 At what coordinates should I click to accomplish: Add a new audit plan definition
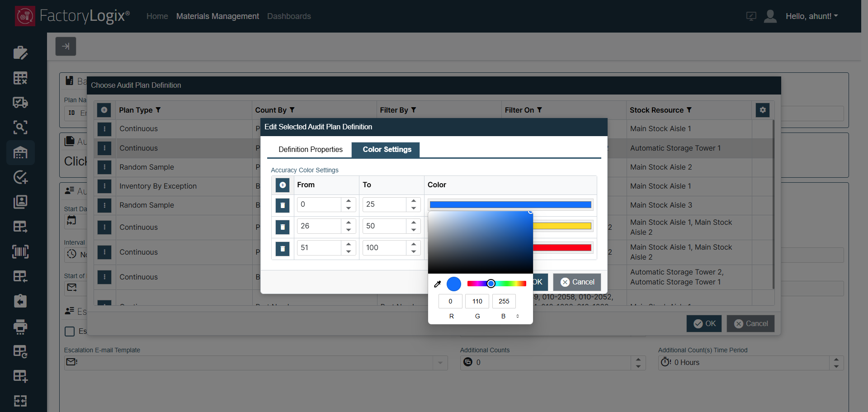[x=104, y=110]
